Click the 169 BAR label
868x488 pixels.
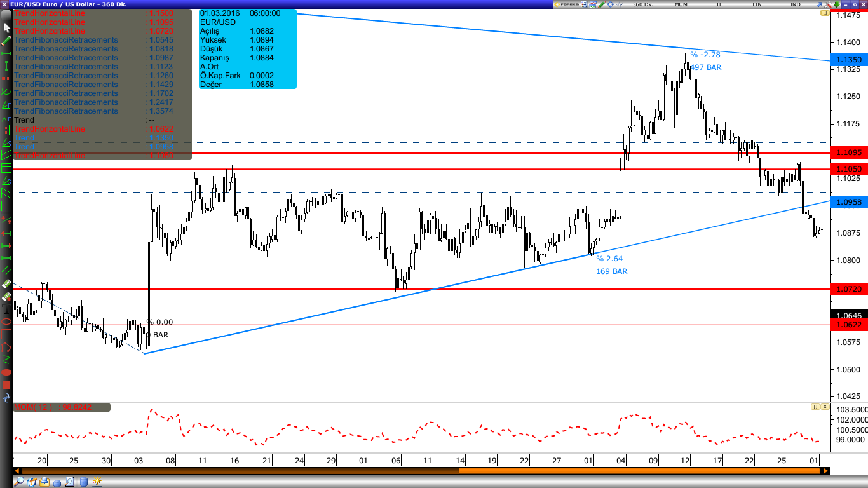pos(612,271)
